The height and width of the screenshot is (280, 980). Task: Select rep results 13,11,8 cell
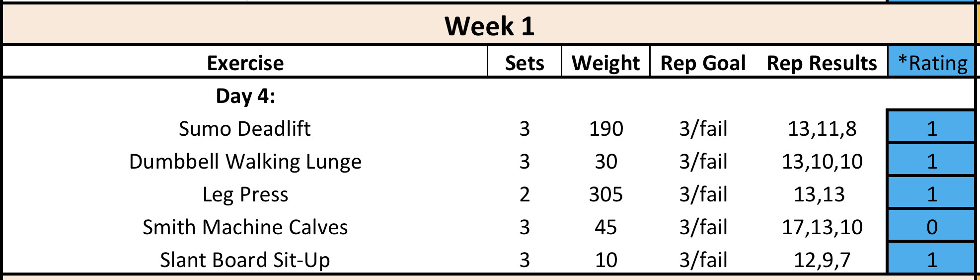tap(822, 129)
